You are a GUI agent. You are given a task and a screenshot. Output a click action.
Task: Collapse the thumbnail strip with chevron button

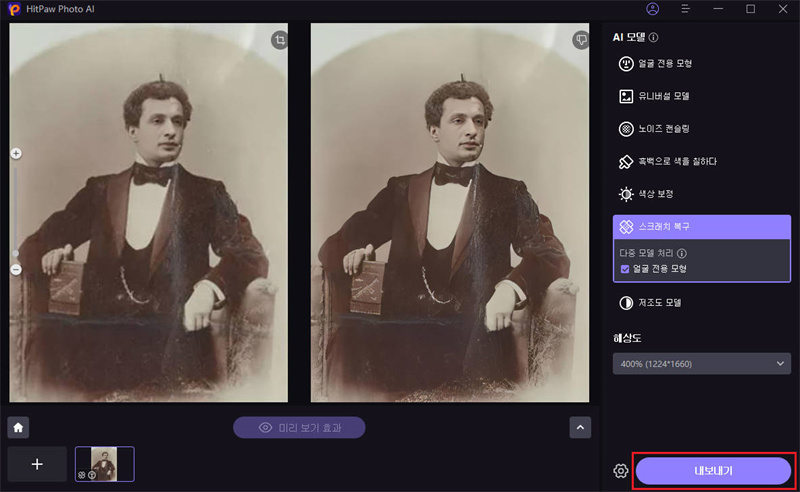580,428
